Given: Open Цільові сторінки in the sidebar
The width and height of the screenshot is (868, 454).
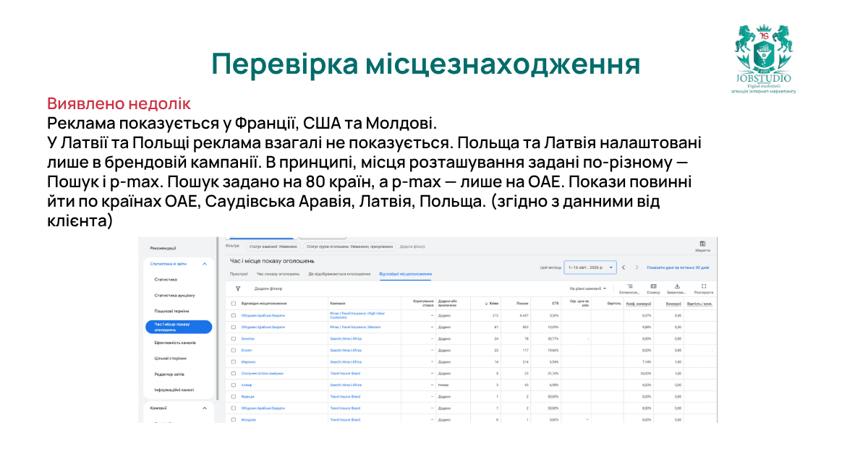Looking at the screenshot, I should [170, 358].
